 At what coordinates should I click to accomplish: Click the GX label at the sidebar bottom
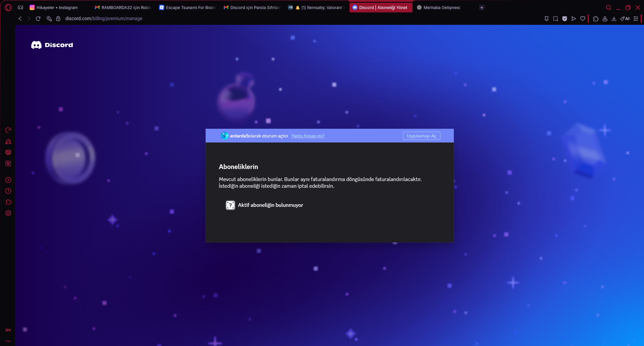point(8,330)
